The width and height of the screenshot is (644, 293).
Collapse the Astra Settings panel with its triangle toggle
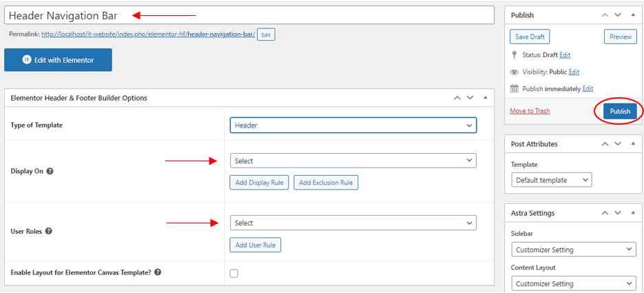tap(633, 213)
